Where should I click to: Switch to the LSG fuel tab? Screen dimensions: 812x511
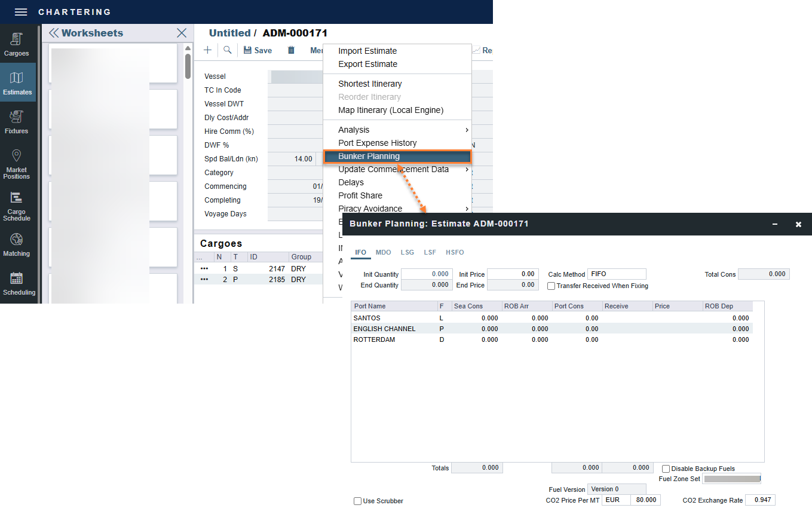pos(407,252)
